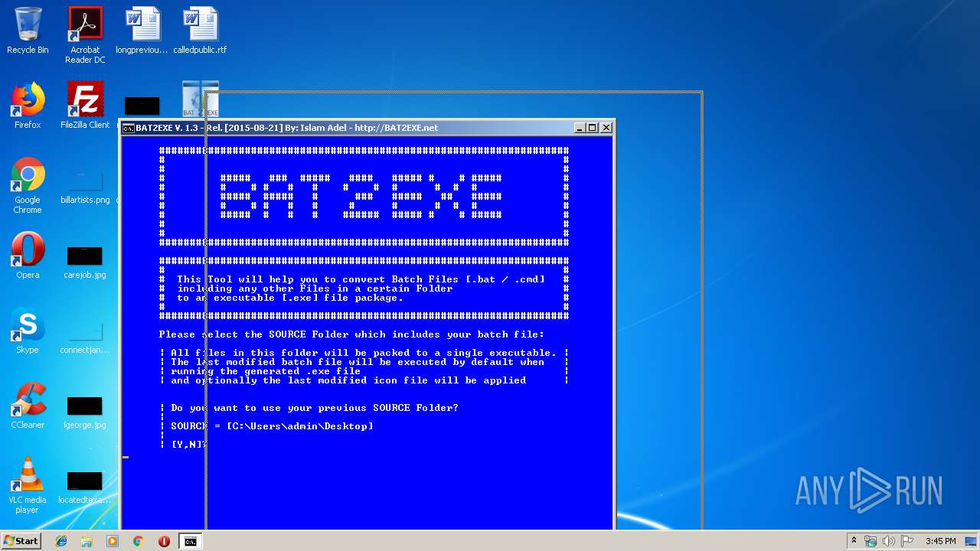
Task: Maximize the BAT2EXE console window
Action: point(593,128)
